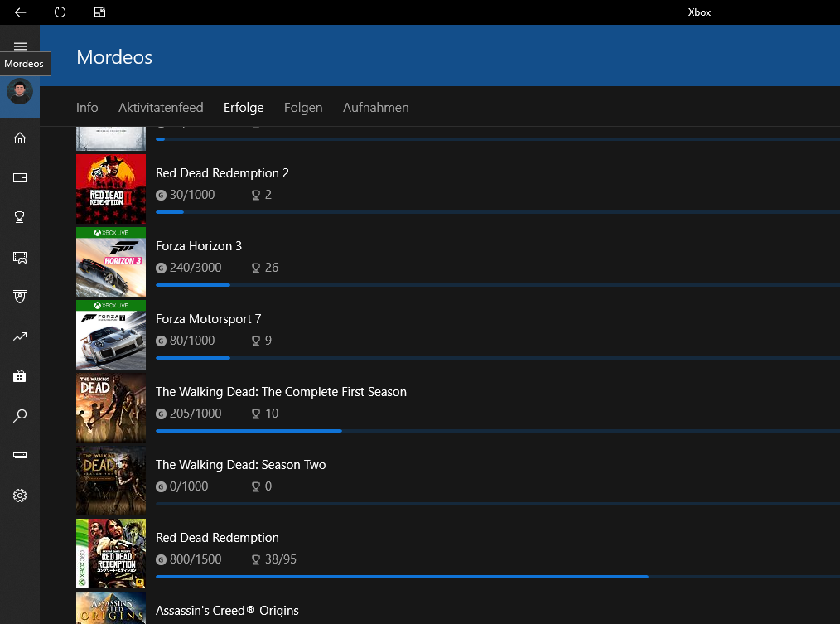Open Achievements trophy in the sidebar
The height and width of the screenshot is (624, 840).
pyautogui.click(x=20, y=216)
